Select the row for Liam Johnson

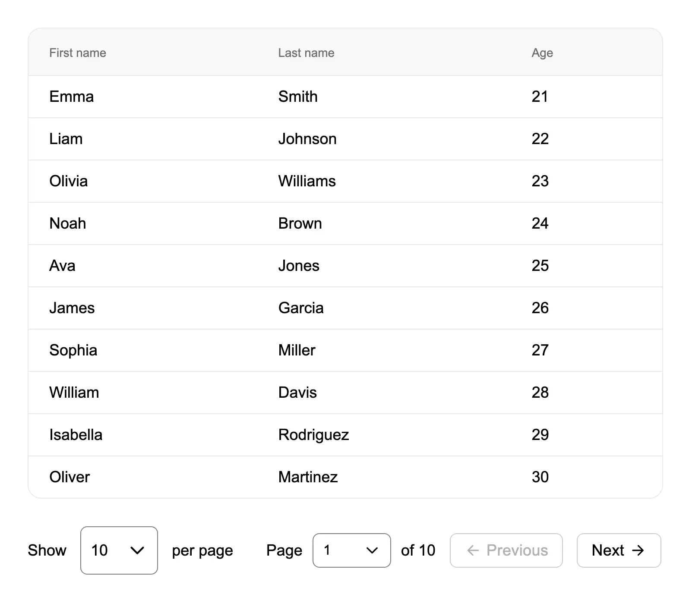345,139
